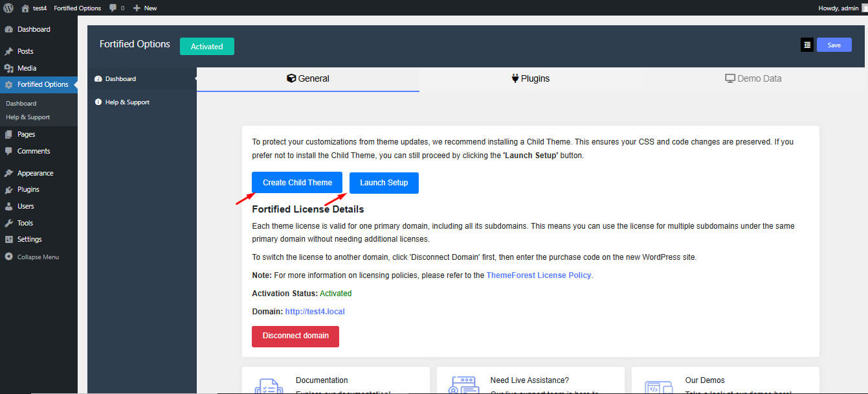This screenshot has width=868, height=394.
Task: Open Users menu item
Action: 26,206
